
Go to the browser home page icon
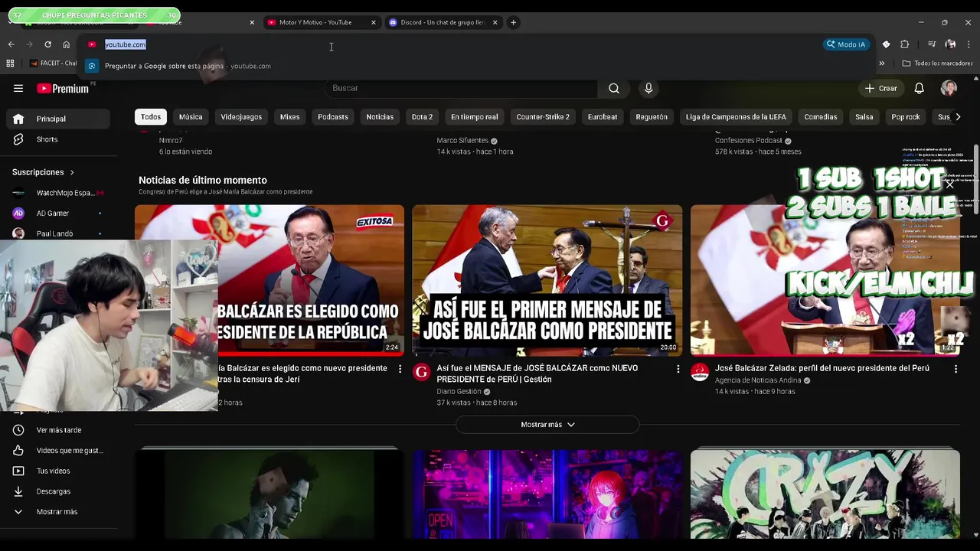point(66,44)
